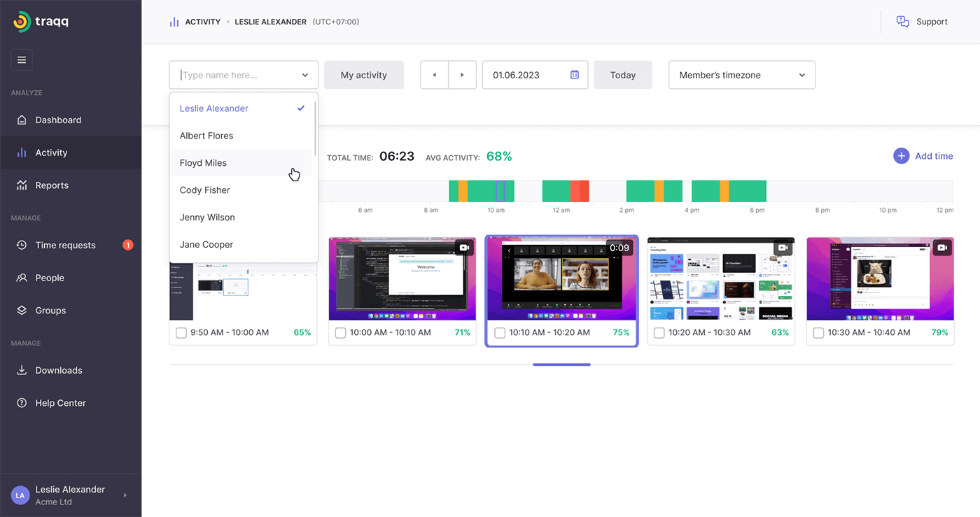Image resolution: width=980 pixels, height=517 pixels.
Task: Click the Time requests clock icon
Action: pos(22,245)
